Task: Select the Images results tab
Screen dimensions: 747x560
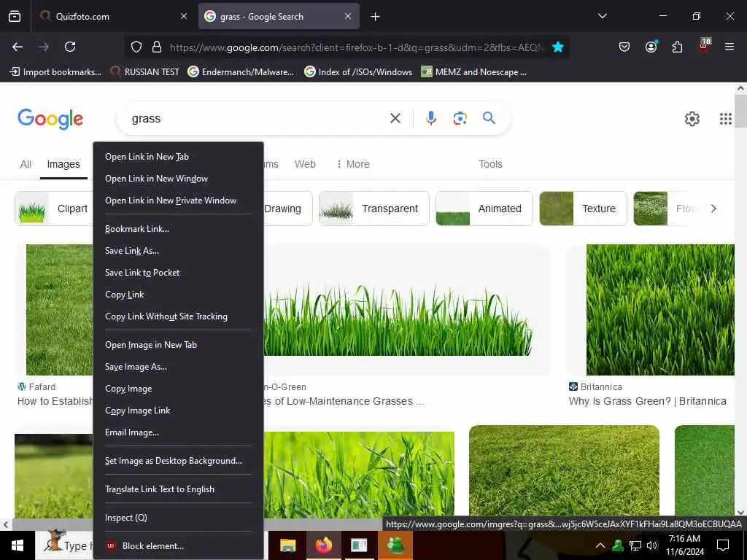Action: pyautogui.click(x=63, y=164)
